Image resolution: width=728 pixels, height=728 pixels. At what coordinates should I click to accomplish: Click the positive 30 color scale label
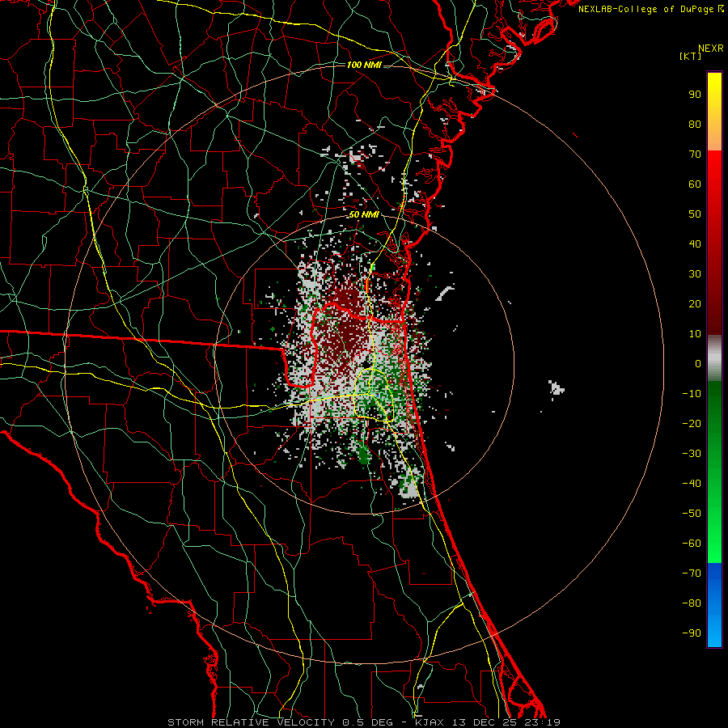(695, 274)
